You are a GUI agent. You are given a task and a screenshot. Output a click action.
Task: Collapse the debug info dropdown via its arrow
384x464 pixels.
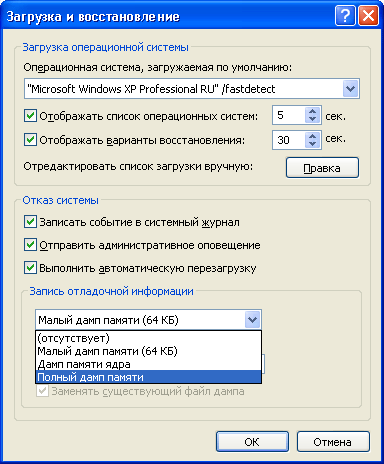253,320
